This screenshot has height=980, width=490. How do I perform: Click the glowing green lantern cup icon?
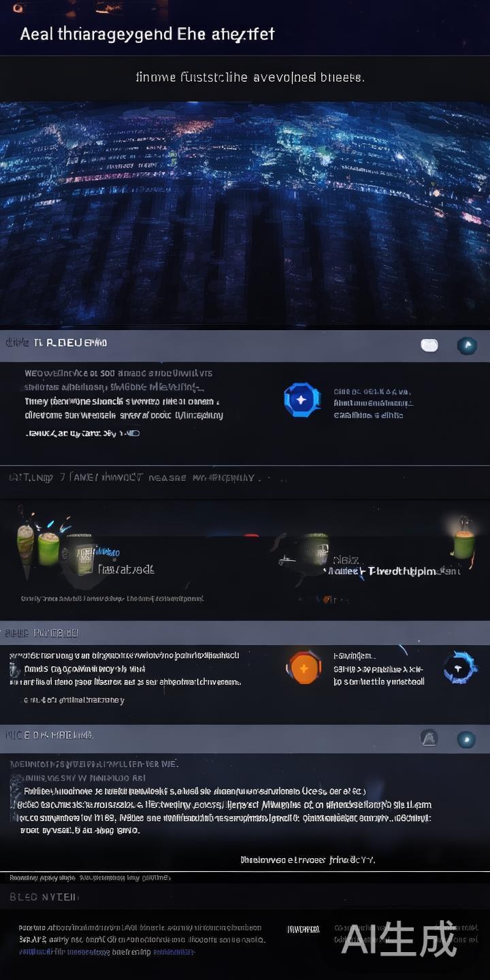[463, 538]
